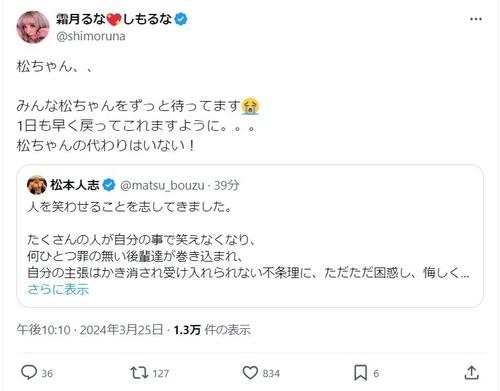Expand quoted post with さらに表示
This screenshot has width=500, height=391.
click(x=58, y=289)
